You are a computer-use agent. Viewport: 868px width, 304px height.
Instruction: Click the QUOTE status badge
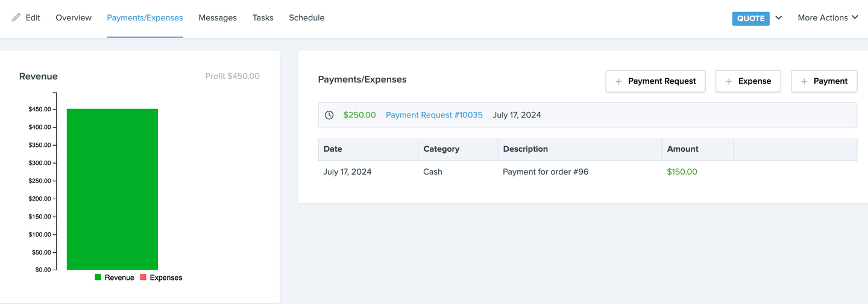[x=751, y=18]
